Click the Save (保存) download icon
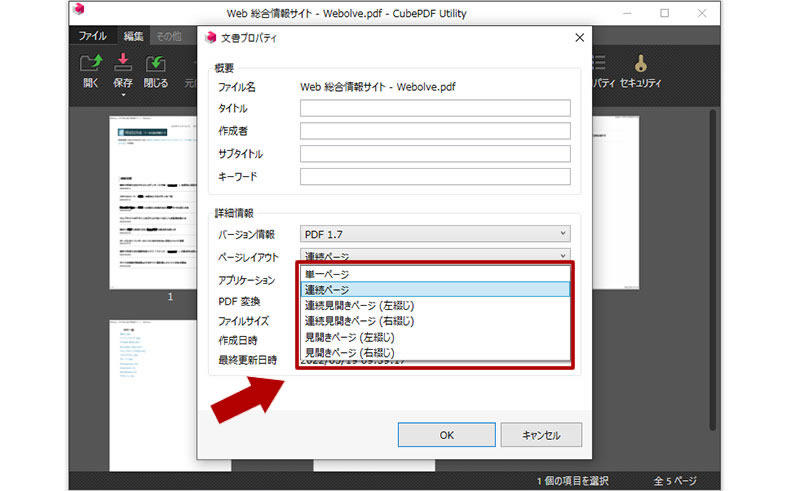The width and height of the screenshot is (800, 491). (x=122, y=62)
